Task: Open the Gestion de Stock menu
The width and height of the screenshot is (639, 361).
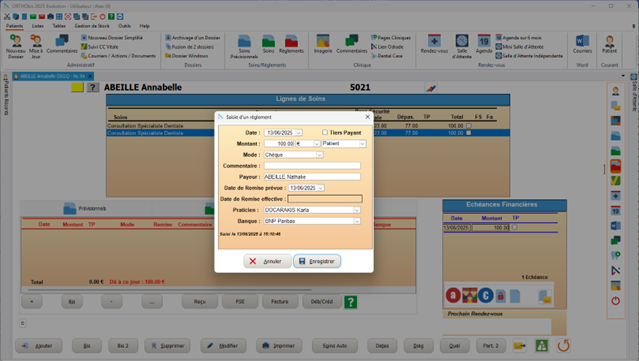Action: (x=92, y=26)
